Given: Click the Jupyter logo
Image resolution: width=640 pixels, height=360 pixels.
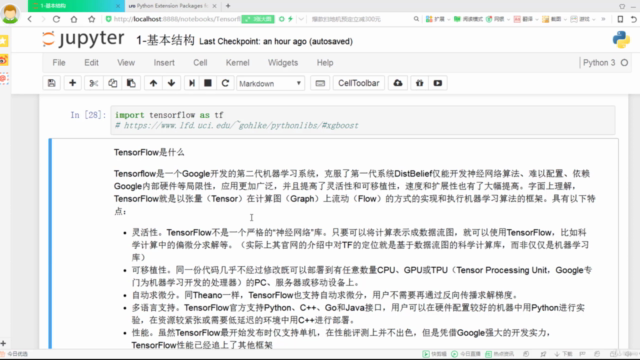Looking at the screenshot, I should click(83, 39).
